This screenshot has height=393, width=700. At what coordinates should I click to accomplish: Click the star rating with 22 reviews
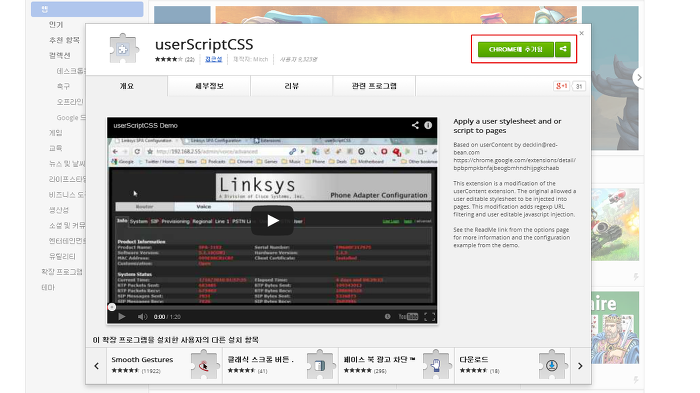(x=175, y=59)
